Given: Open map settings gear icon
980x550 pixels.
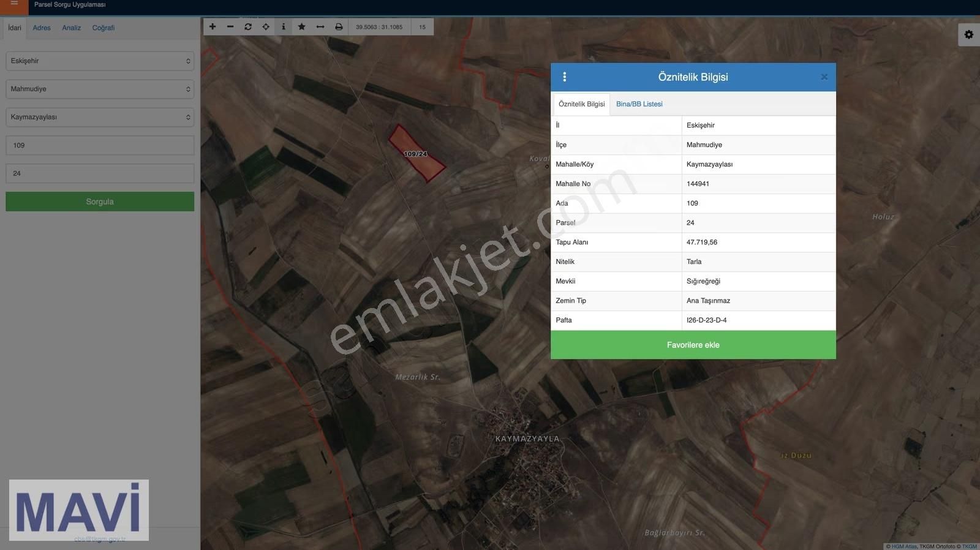Looking at the screenshot, I should 968,34.
